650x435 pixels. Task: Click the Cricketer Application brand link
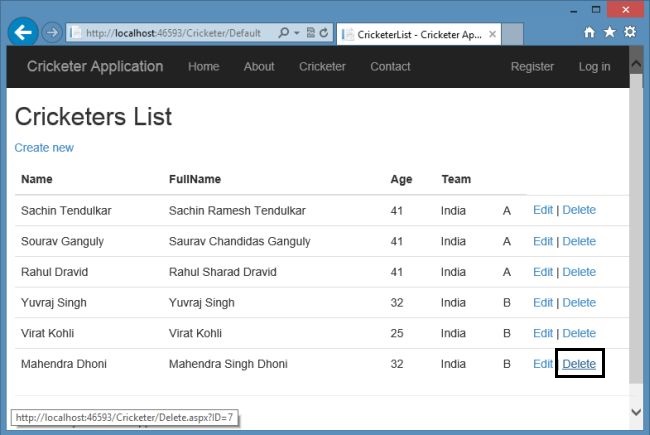(x=95, y=66)
